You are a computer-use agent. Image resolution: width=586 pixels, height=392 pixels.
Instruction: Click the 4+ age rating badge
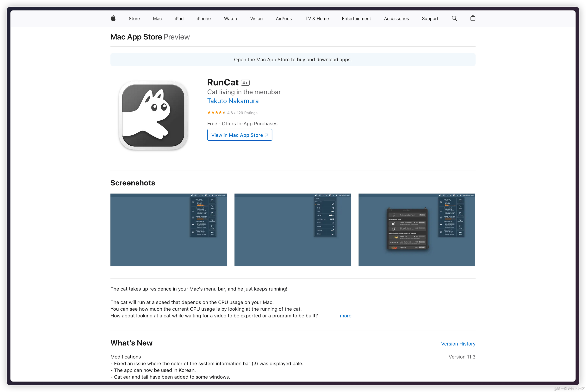click(245, 83)
